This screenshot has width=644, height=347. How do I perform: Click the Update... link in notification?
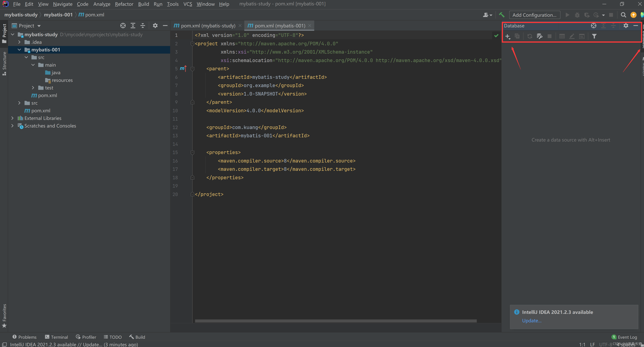pyautogui.click(x=532, y=321)
